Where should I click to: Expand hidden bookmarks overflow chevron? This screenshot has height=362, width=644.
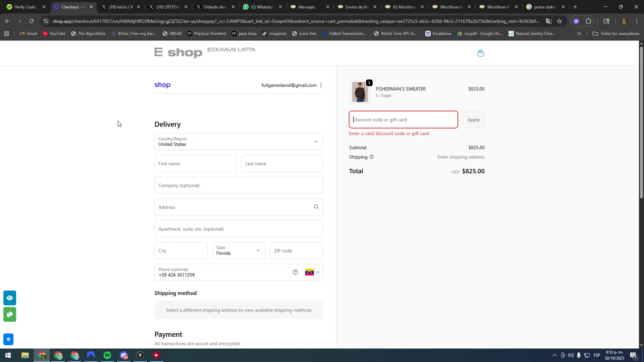579,33
